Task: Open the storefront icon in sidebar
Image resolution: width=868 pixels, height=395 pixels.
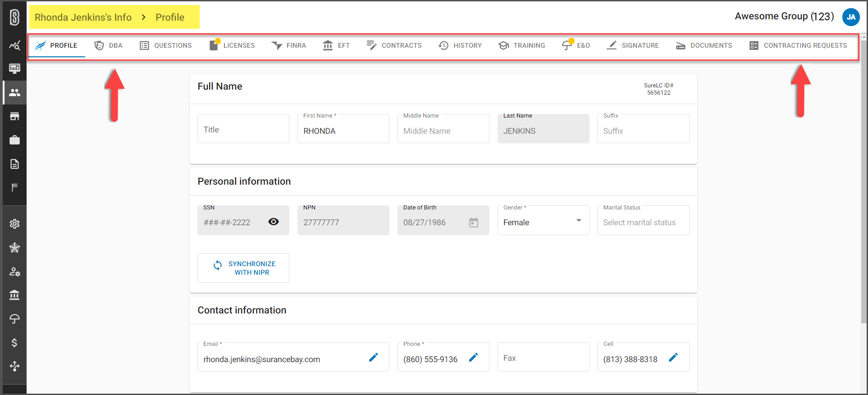Action: tap(14, 116)
